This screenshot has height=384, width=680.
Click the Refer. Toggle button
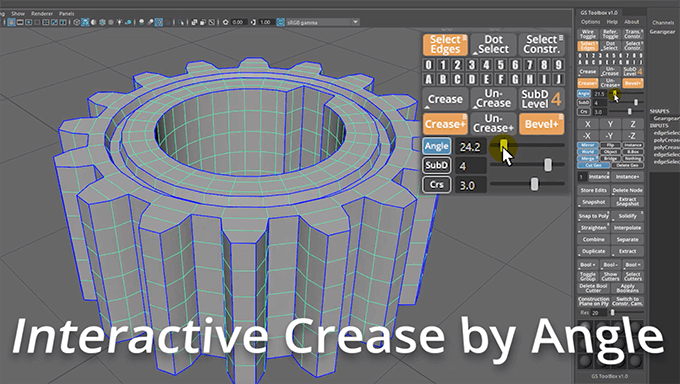click(x=610, y=34)
